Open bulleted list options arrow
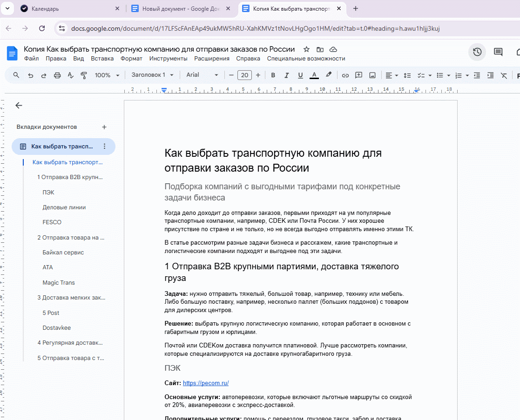 (x=449, y=75)
